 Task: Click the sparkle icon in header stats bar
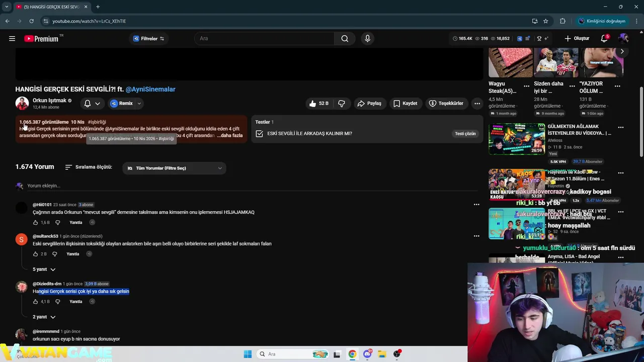click(x=546, y=39)
